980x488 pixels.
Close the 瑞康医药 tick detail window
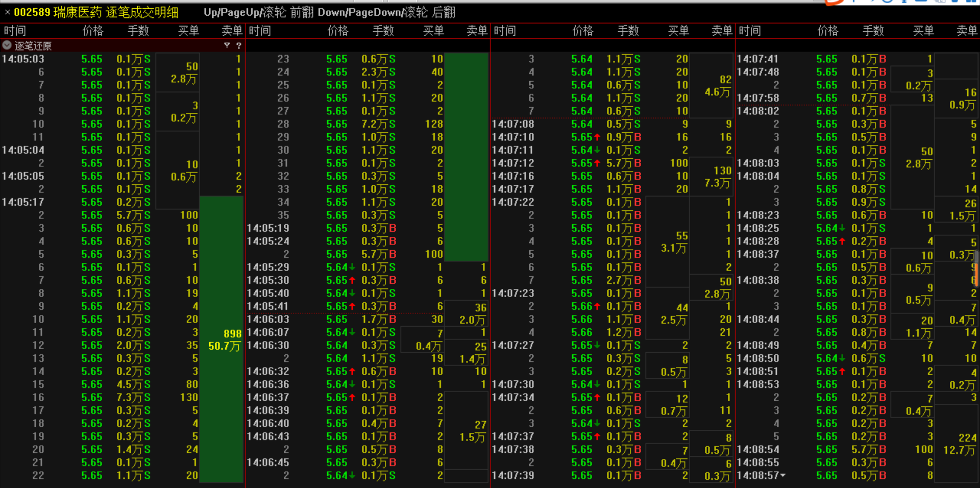pyautogui.click(x=7, y=12)
